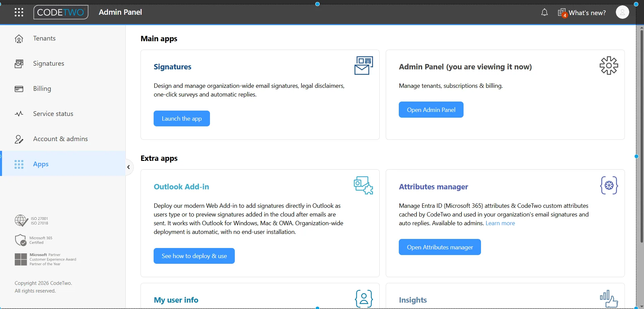Screen dimensions: 644x309
Task: Click the Insights chart thumbs-up icon
Action: point(609,299)
